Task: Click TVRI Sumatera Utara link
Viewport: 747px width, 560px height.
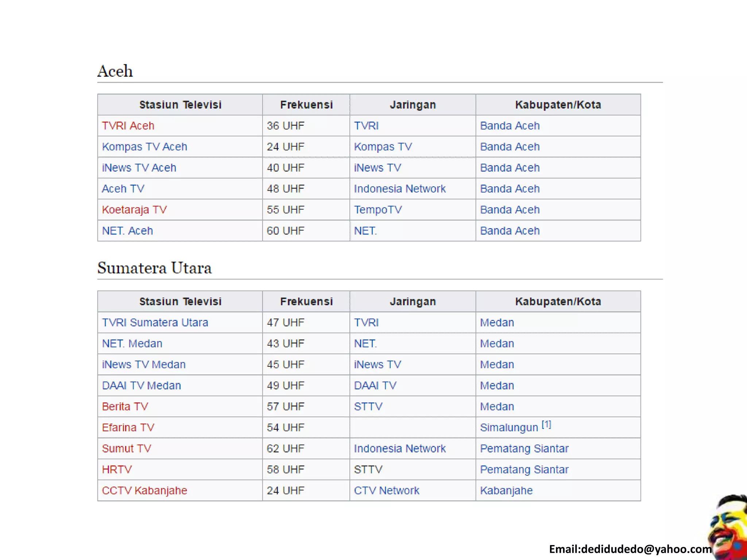Action: point(155,323)
